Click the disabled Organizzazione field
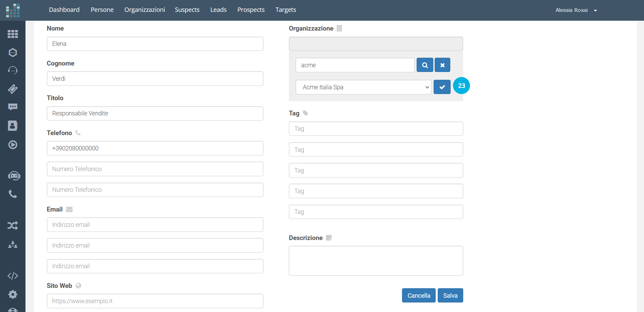The width and height of the screenshot is (644, 312). point(376,44)
